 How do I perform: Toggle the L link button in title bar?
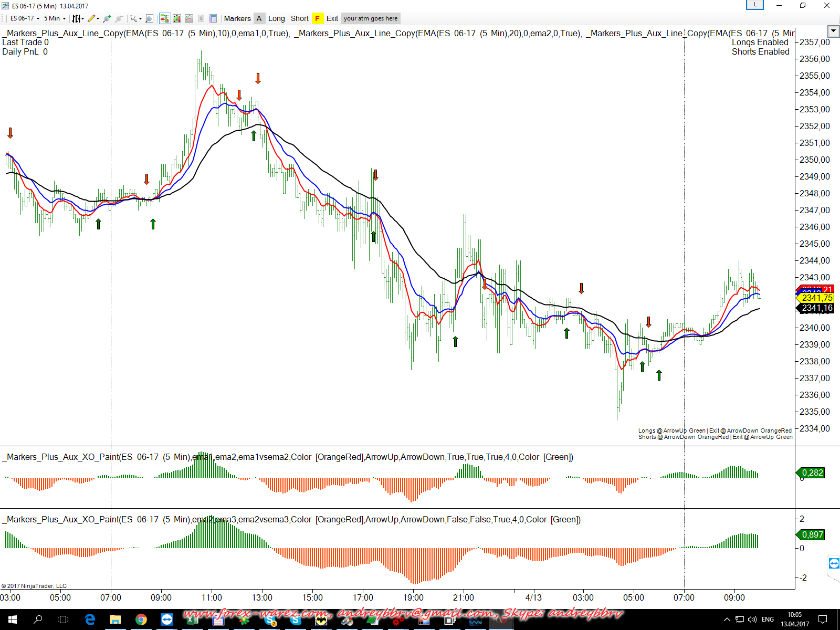(x=755, y=5)
